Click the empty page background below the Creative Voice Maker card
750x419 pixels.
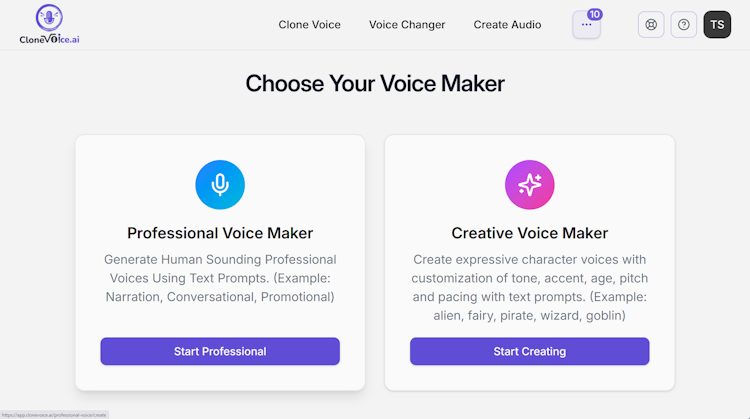point(530,404)
